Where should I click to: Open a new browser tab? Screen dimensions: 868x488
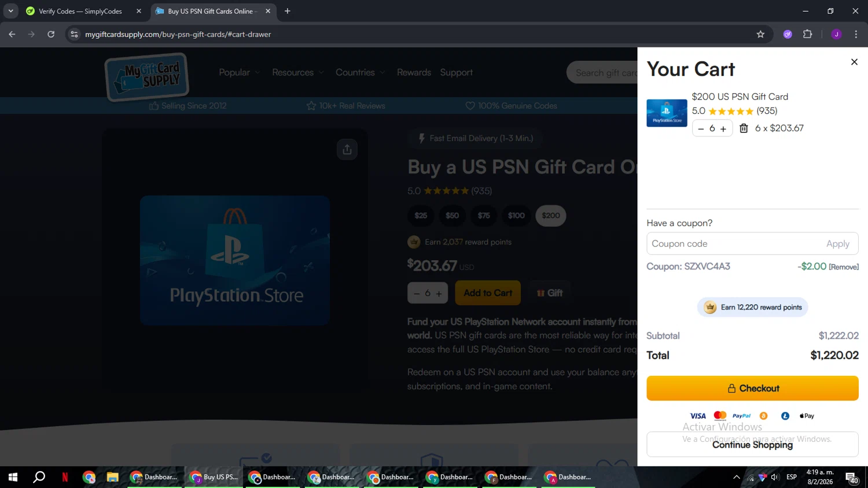click(x=288, y=11)
